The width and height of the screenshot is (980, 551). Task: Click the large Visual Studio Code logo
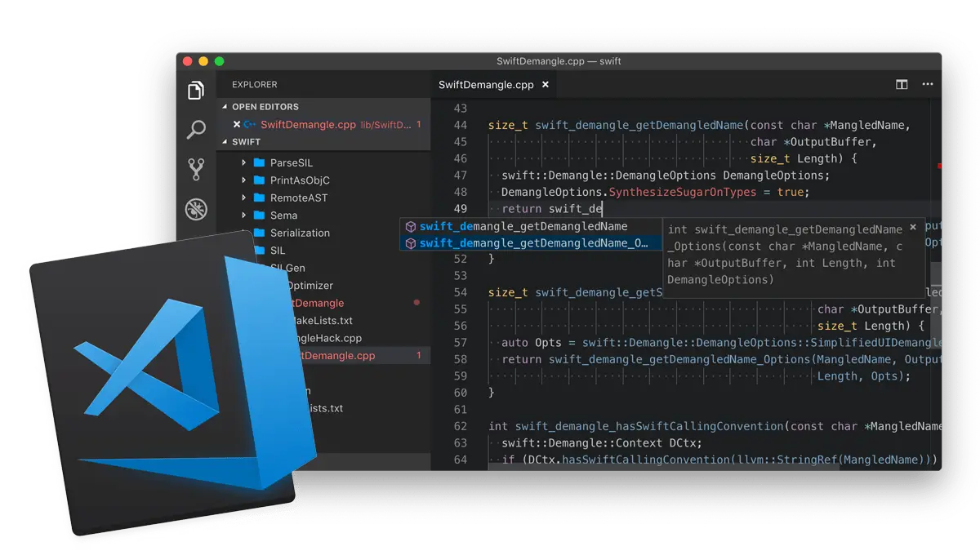[172, 382]
